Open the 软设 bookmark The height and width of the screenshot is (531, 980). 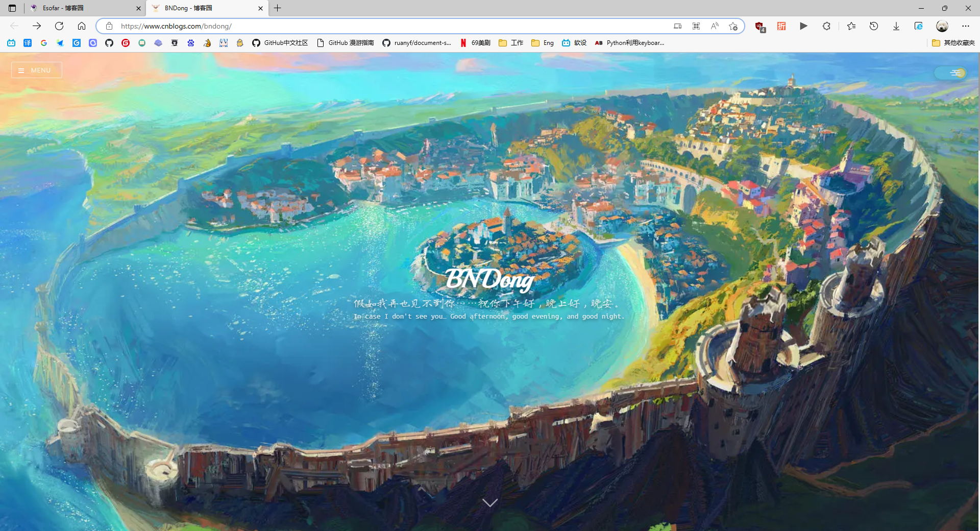[574, 43]
